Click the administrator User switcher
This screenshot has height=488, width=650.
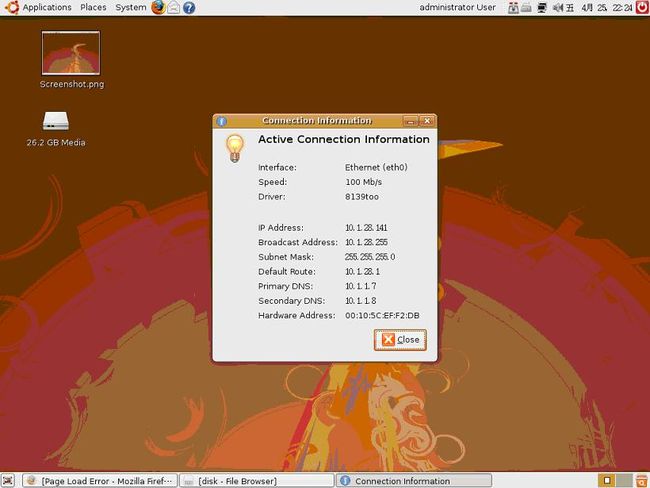[x=457, y=7]
